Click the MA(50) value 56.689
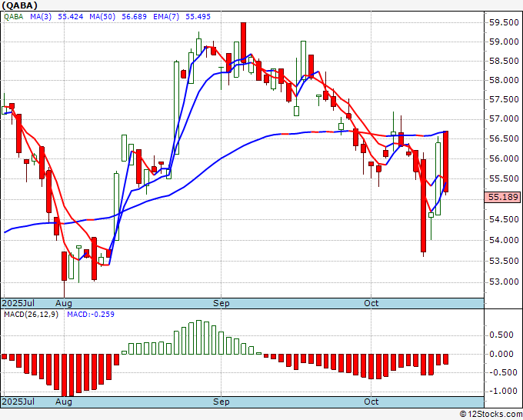This screenshot has width=523, height=420. coord(134,17)
